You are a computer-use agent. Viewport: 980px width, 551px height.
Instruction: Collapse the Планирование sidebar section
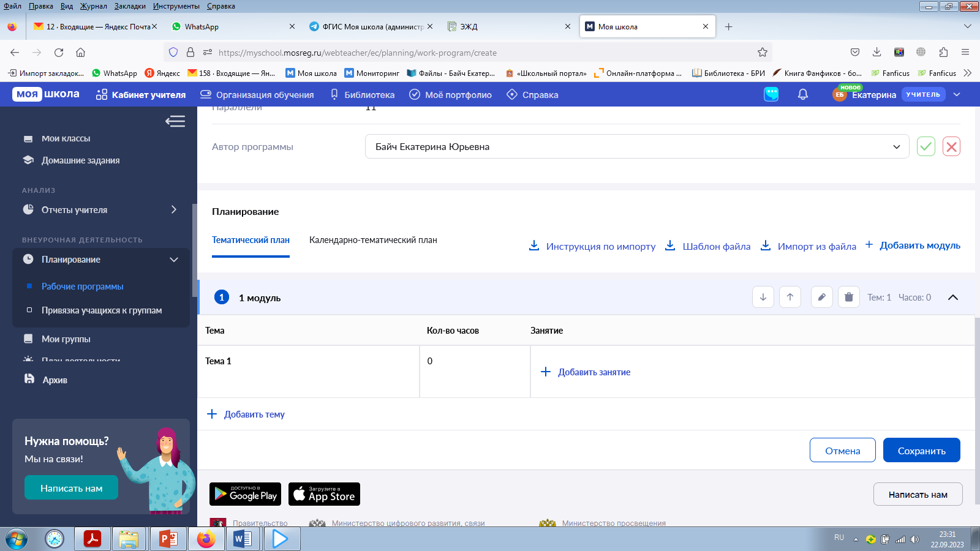[x=174, y=260]
